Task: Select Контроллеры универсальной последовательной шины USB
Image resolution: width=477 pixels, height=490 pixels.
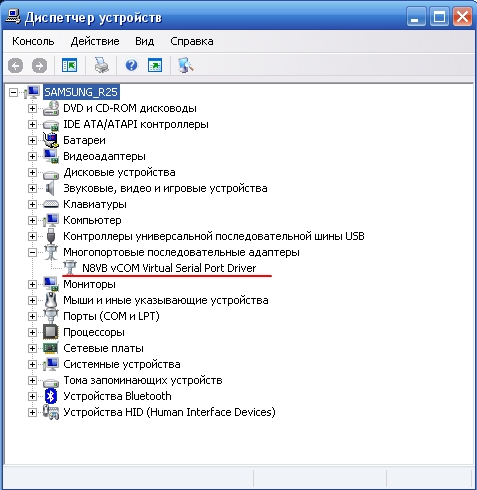Action: [214, 236]
